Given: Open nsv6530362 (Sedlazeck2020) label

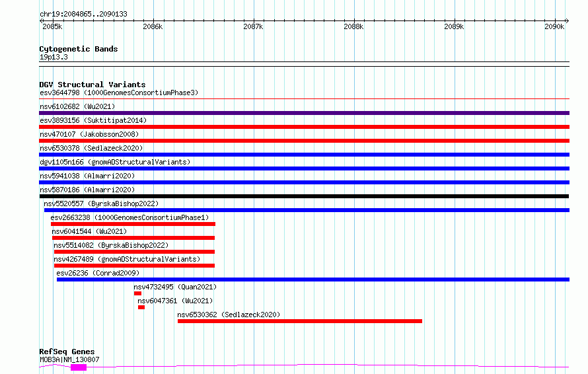Looking at the screenshot, I should 229,315.
